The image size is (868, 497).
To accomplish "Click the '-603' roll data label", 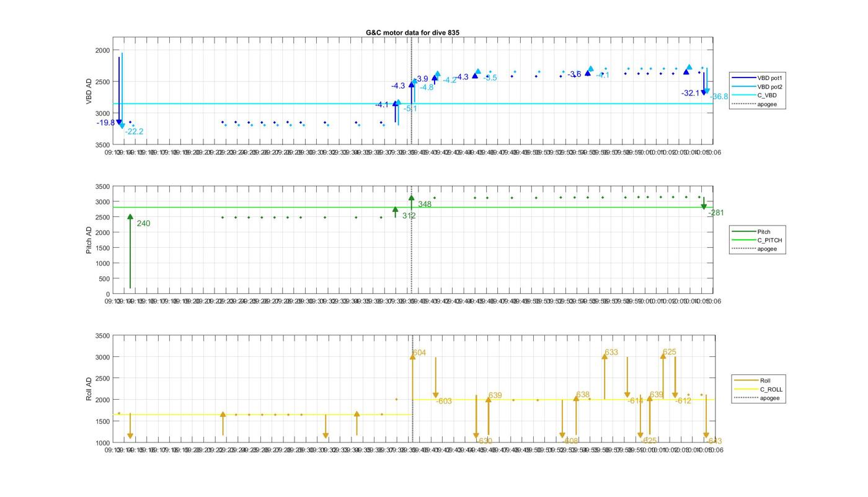I will 444,402.
